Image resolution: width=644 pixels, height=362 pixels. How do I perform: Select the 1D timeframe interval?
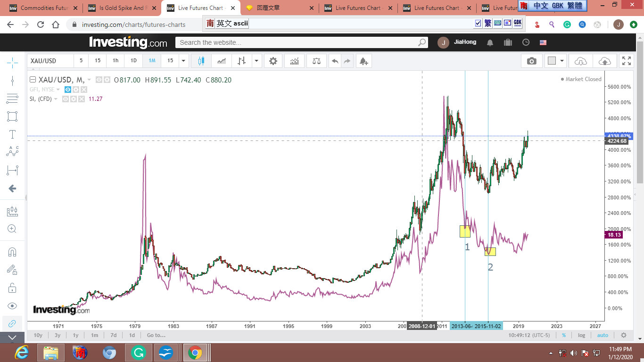coord(133,61)
